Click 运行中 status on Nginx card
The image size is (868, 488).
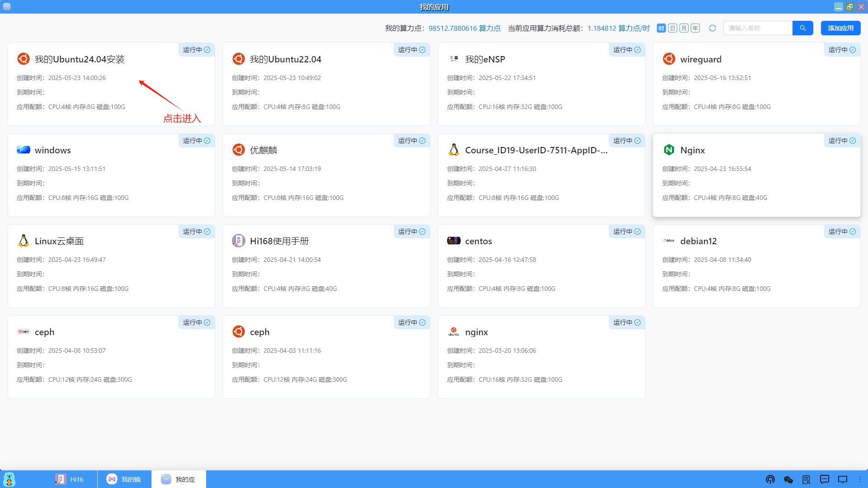tap(842, 141)
